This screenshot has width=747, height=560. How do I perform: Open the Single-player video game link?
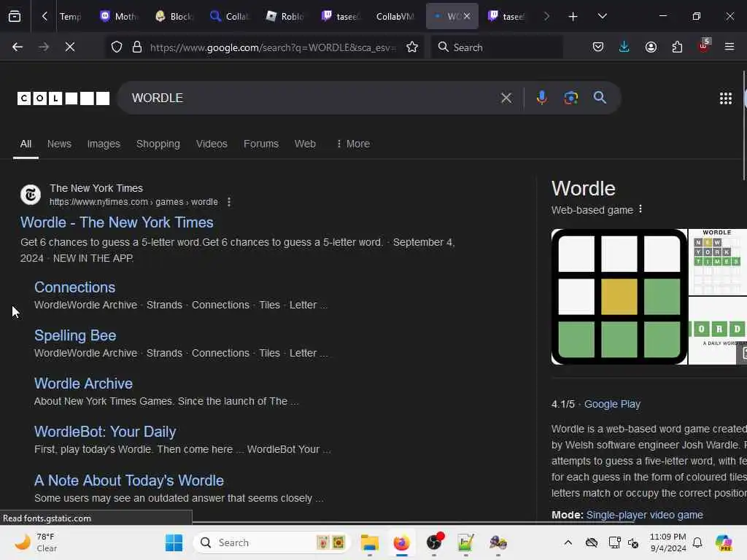644,515
